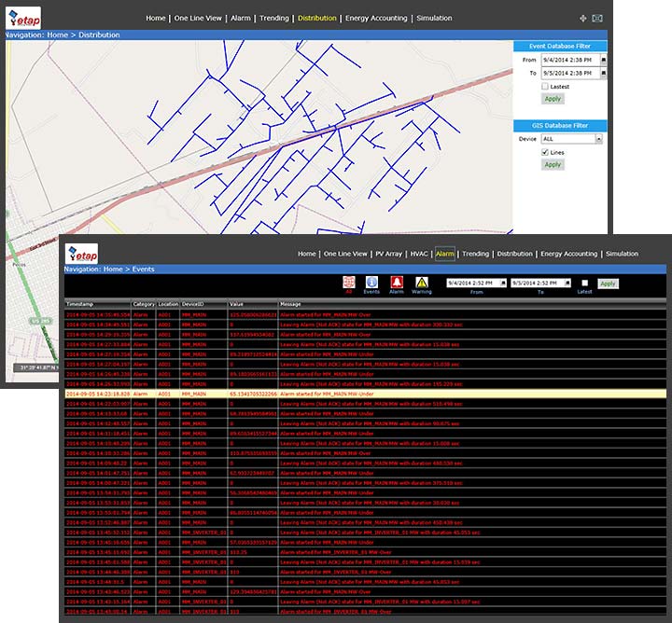Screen dimensions: 672x623
Task: Open the From date picker in Event Database Filter
Action: point(603,59)
